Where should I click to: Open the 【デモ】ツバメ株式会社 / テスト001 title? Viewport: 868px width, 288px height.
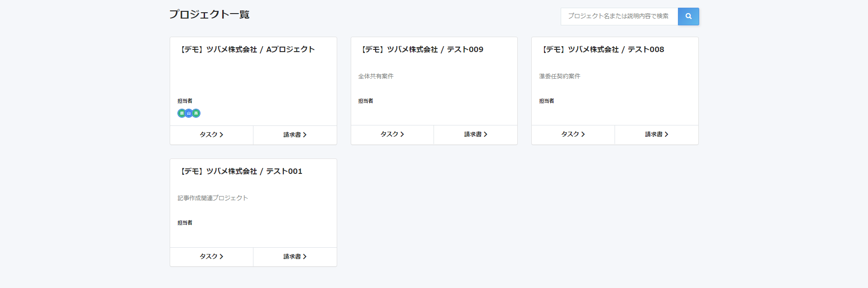click(x=240, y=171)
